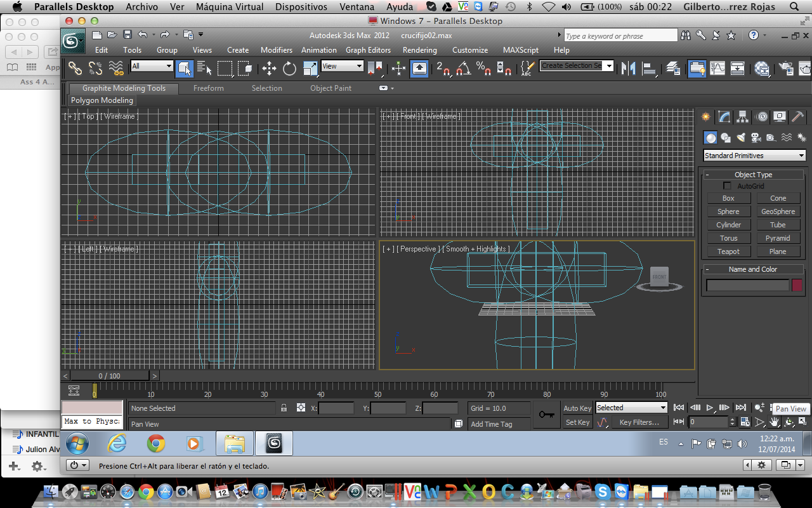Choose the Rectangular Selection Region tool
812x508 pixels.
[225, 67]
